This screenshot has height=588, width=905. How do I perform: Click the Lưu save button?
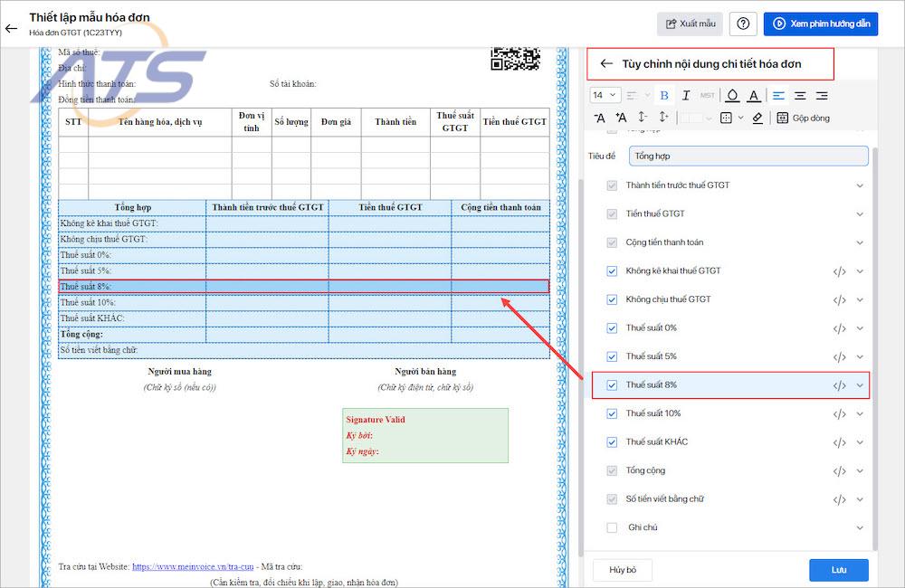[x=838, y=570]
